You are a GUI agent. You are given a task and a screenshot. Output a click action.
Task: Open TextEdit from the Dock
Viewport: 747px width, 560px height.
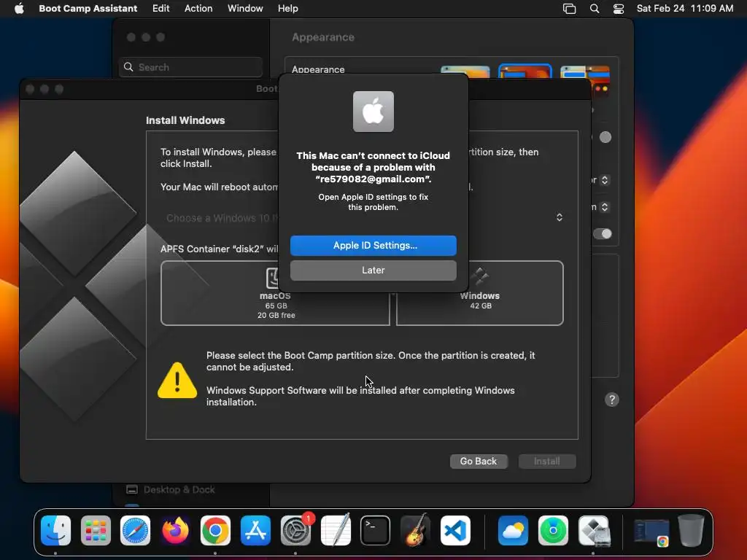(336, 530)
